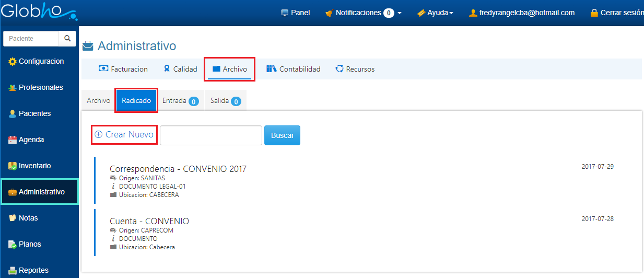Screen dimensions: 644x278
Task: Click Crear Nuevo to add a record
Action: tap(124, 134)
